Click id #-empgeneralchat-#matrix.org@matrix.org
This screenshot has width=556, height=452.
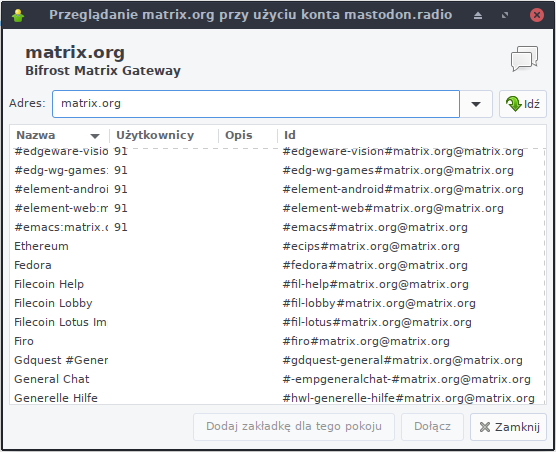(x=406, y=379)
